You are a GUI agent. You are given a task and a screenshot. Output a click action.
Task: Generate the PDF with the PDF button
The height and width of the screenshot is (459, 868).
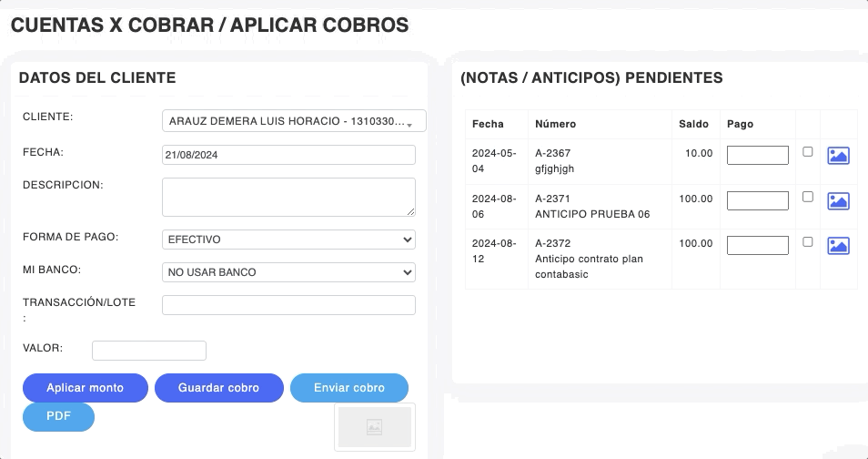(x=58, y=417)
